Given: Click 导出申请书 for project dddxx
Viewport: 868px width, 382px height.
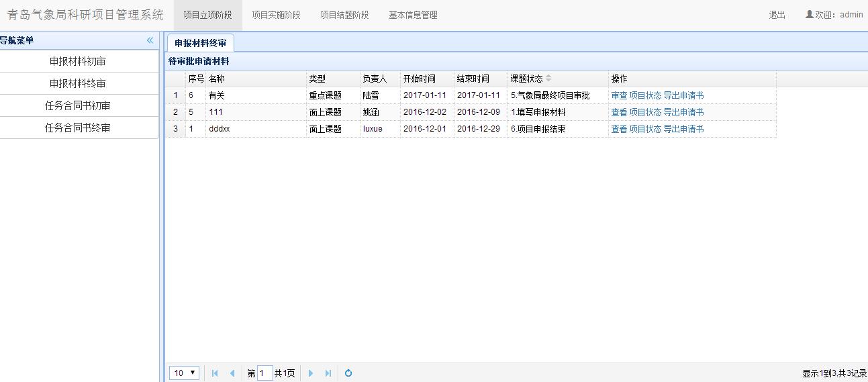Looking at the screenshot, I should [x=683, y=129].
